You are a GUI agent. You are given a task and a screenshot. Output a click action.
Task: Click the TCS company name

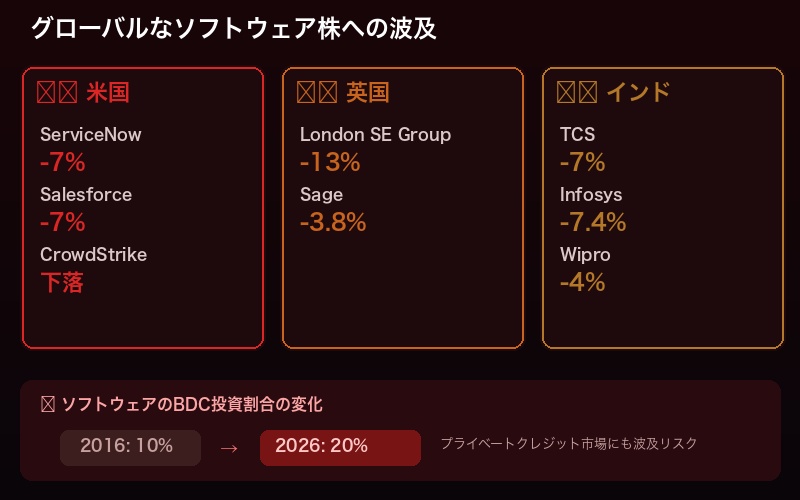tap(578, 134)
